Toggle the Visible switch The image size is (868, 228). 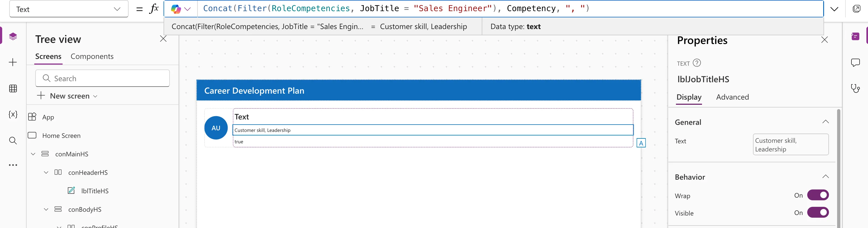[818, 213]
